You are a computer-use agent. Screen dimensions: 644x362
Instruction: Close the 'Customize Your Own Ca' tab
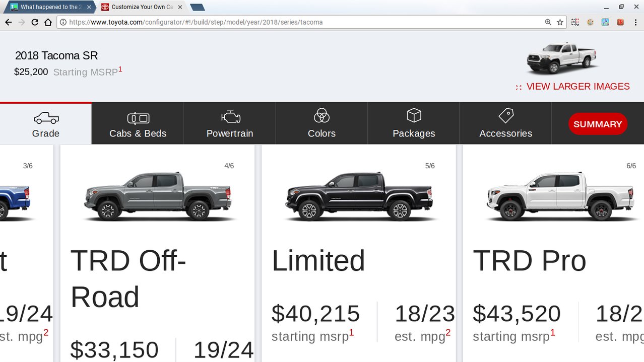pyautogui.click(x=180, y=7)
